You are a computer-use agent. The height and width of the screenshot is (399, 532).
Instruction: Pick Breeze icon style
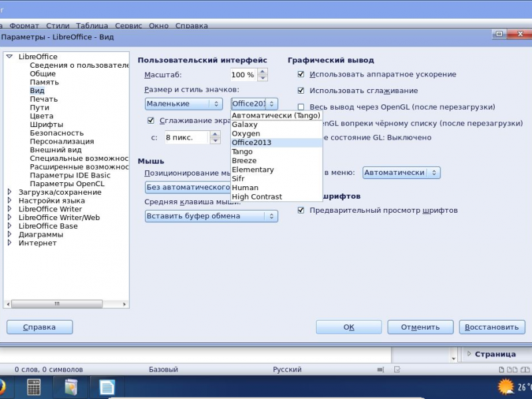pos(276,160)
